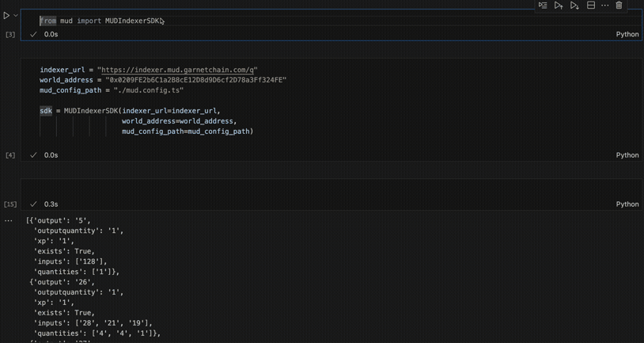Click the output line "'output': '26',"
The height and width of the screenshot is (343, 644).
62,282
